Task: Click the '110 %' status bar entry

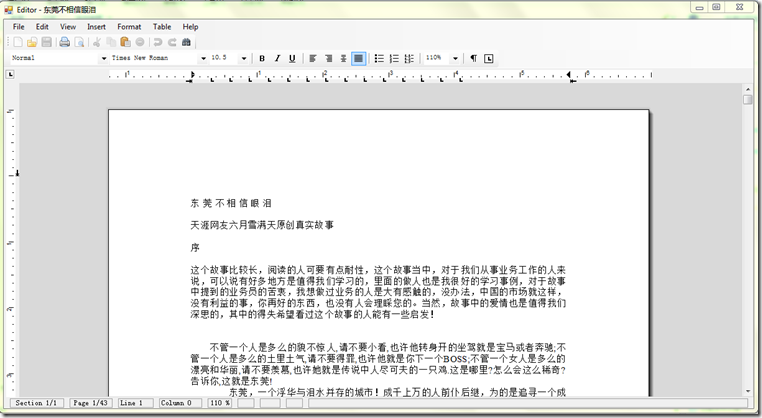Action: coord(220,403)
